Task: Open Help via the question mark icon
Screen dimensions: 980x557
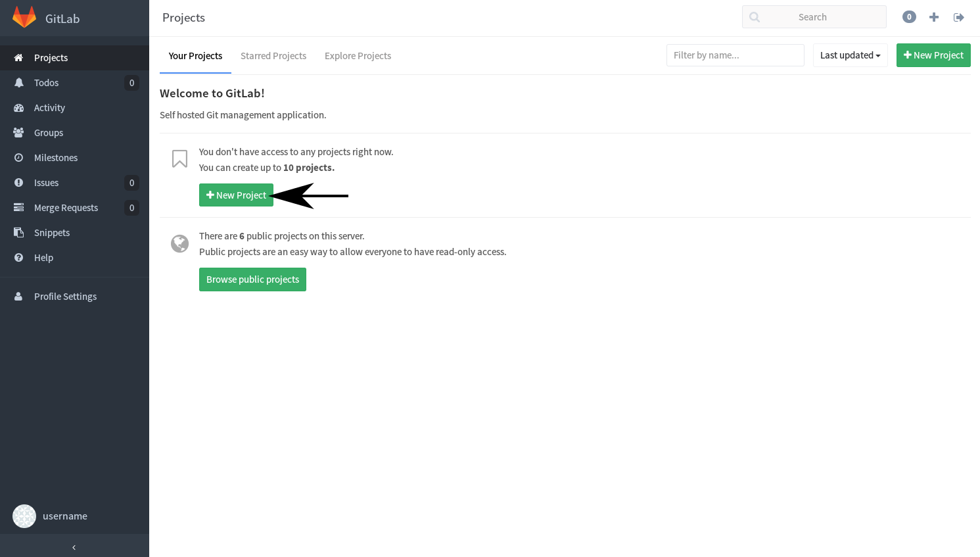Action: pos(18,258)
